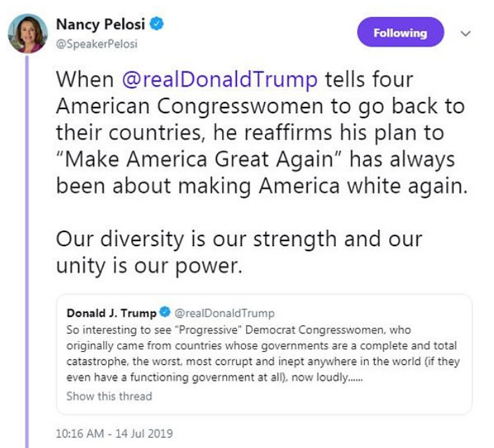
Task: Click the purple thread line below the avatar
Action: (27, 246)
